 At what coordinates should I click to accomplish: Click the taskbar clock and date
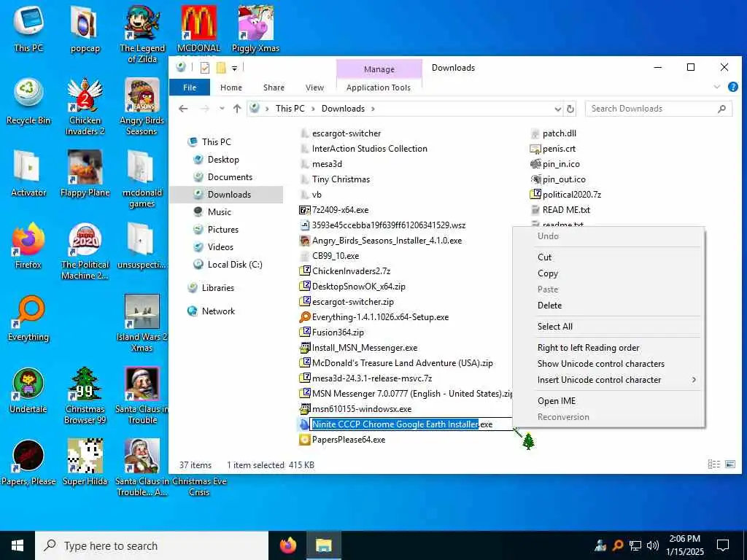(684, 545)
